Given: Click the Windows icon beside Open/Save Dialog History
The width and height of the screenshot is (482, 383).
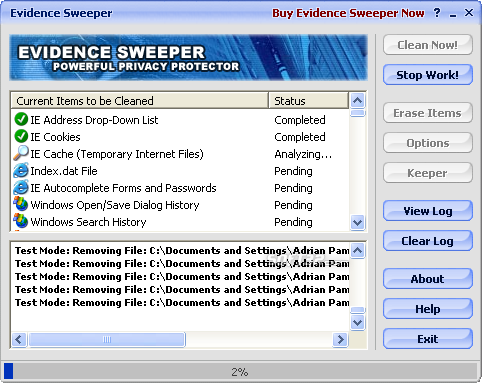Looking at the screenshot, I should pos(21,204).
